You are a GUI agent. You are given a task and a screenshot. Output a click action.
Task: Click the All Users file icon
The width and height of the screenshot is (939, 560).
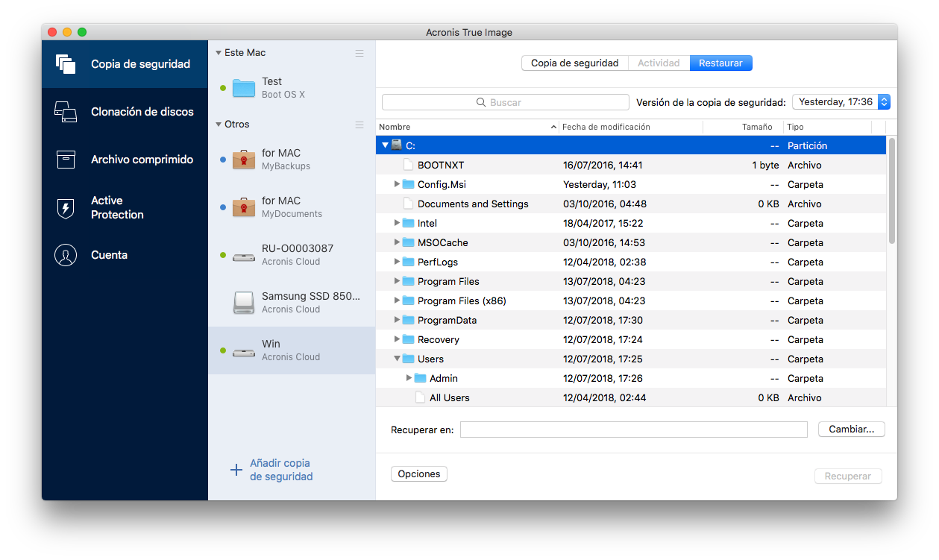[420, 397]
